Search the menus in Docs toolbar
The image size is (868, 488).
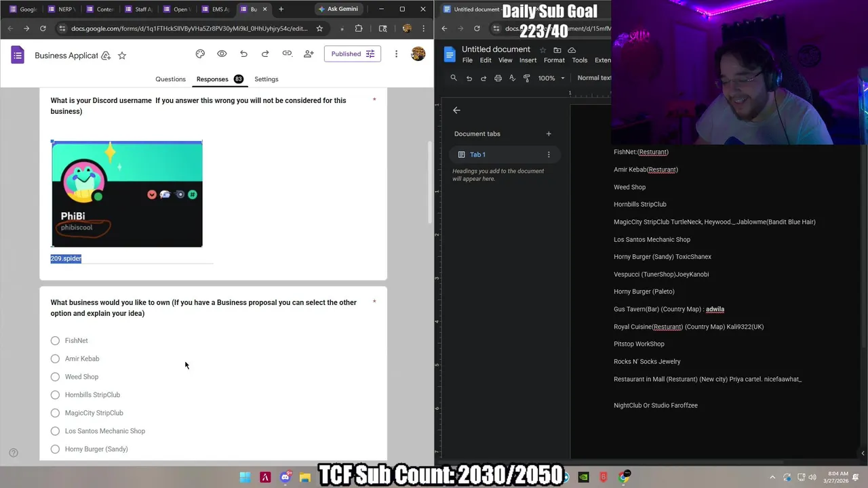[454, 78]
